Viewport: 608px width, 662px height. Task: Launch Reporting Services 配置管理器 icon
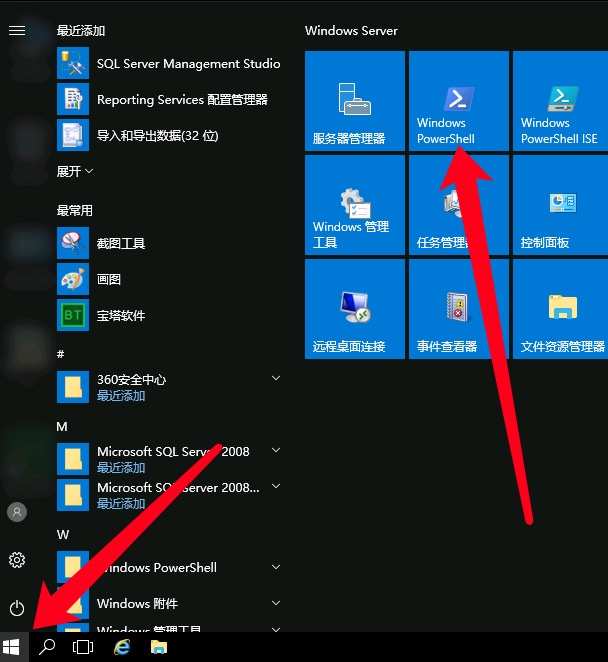[73, 99]
